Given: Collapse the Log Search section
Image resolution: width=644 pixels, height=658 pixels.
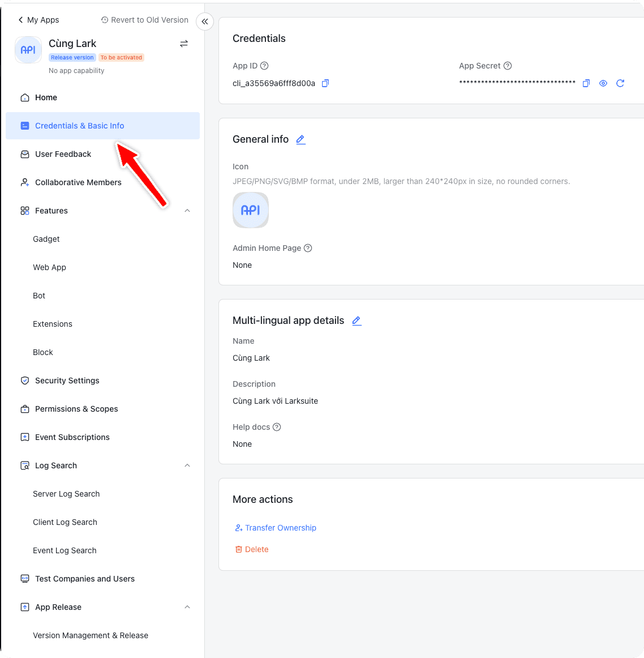Looking at the screenshot, I should [187, 465].
